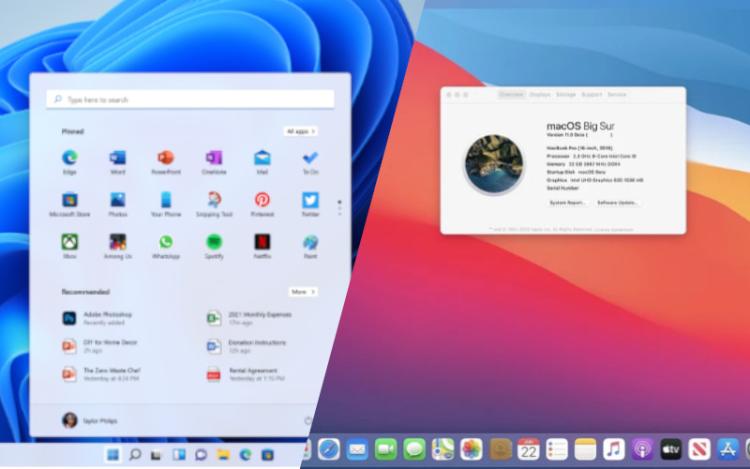
Task: Open Calendar showing 22 in the dock
Action: (529, 449)
